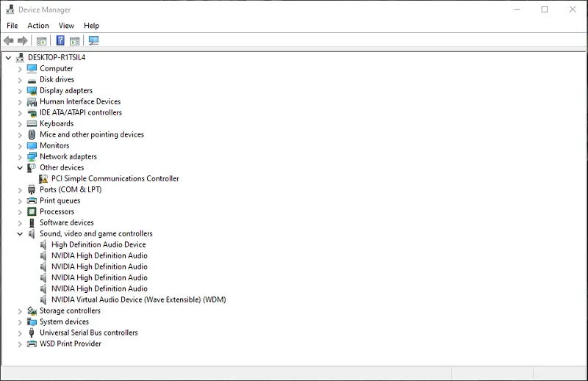Screen dimensions: 588x381
Task: Collapse the Sound, video and game controllers category
Action: [x=20, y=233]
